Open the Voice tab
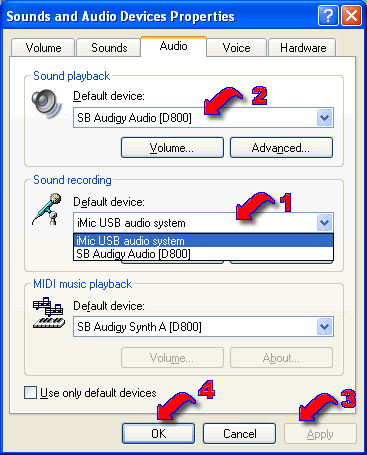 point(236,48)
